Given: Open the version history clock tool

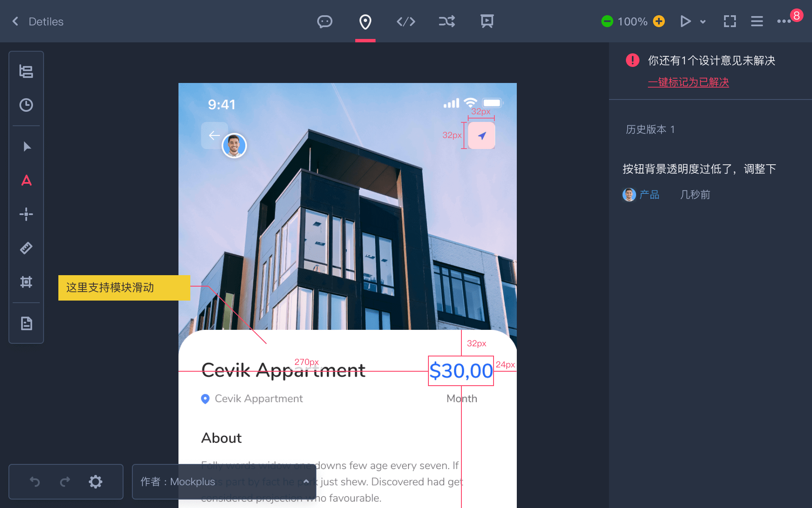Looking at the screenshot, I should pyautogui.click(x=26, y=105).
